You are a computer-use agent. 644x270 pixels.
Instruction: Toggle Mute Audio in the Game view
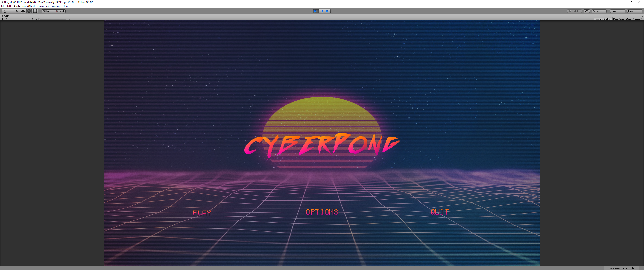point(619,19)
